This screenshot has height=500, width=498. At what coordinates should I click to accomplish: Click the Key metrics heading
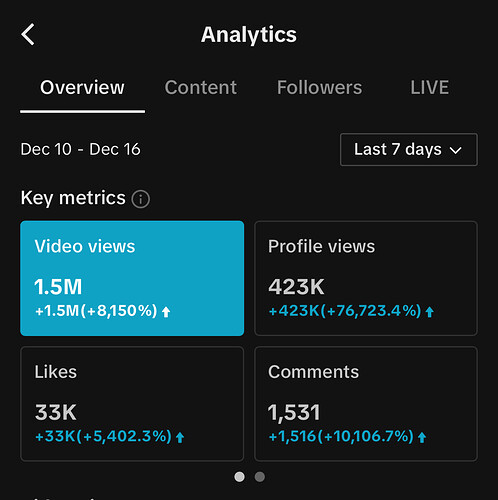(73, 198)
